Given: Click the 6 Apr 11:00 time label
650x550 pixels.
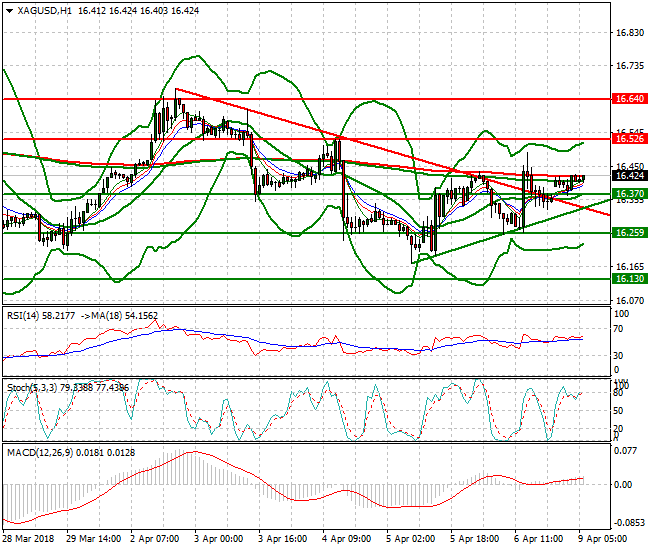Looking at the screenshot, I should click(538, 539).
